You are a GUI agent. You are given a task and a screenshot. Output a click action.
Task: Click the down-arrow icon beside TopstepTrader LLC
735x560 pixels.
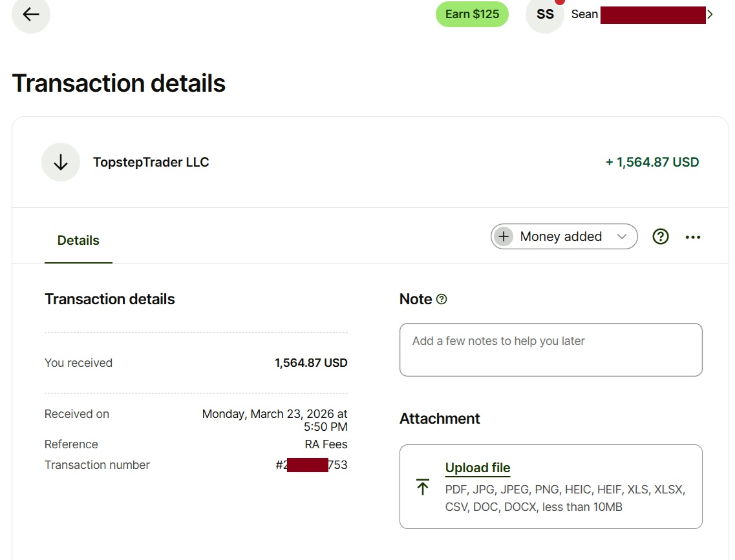point(61,162)
